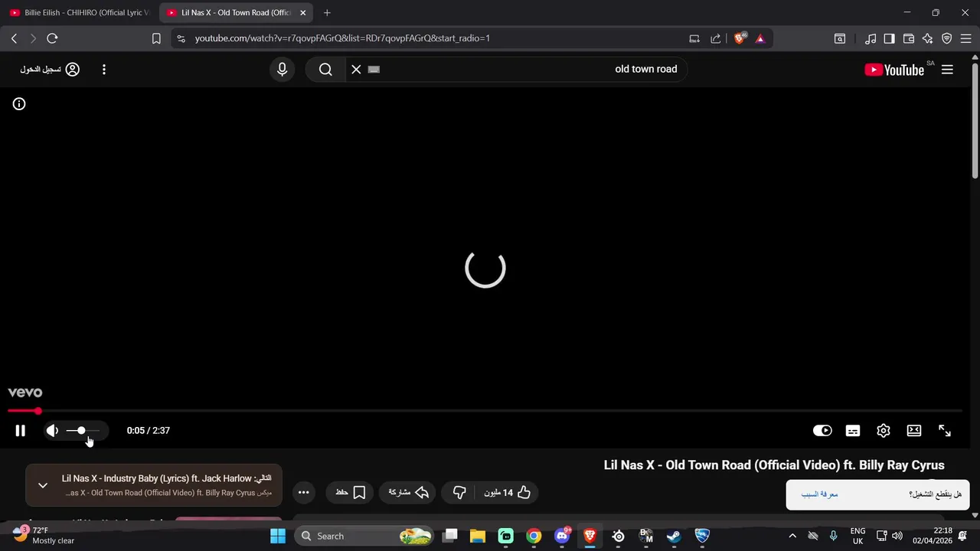Open Steam from the taskbar
Image resolution: width=980 pixels, height=551 pixels.
coord(674,536)
